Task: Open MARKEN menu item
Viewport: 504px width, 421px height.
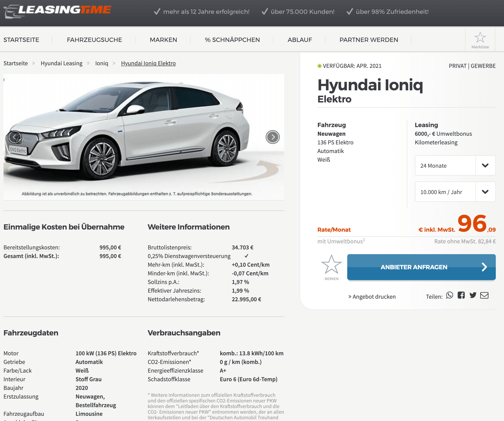Action: pos(163,40)
